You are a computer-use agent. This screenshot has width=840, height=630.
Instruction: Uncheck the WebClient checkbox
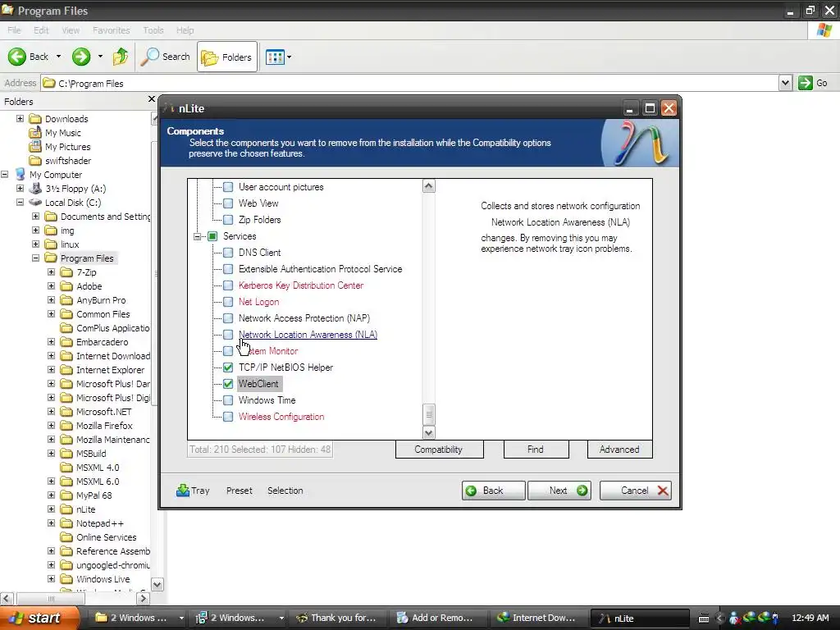pos(228,384)
